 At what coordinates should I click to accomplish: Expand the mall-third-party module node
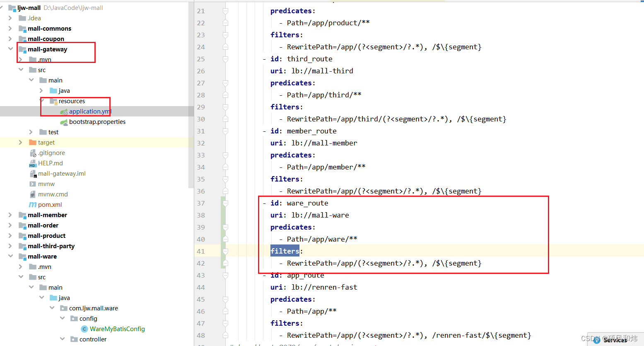(x=10, y=246)
